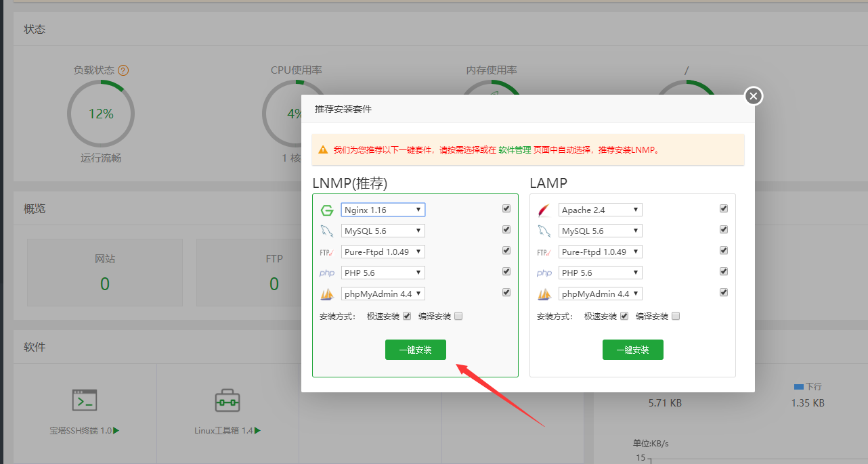Click the CPU使用率 gauge
Image resolution: width=868 pixels, height=464 pixels.
(x=296, y=114)
